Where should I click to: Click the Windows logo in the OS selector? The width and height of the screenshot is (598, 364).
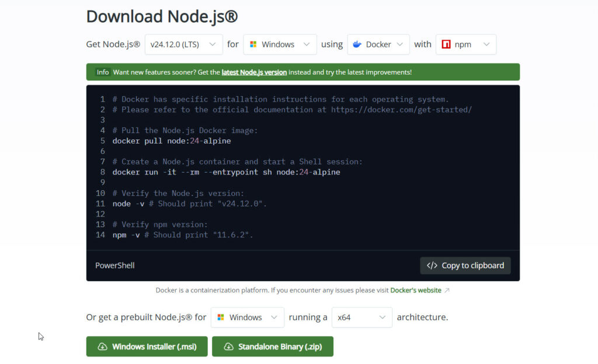coord(254,44)
